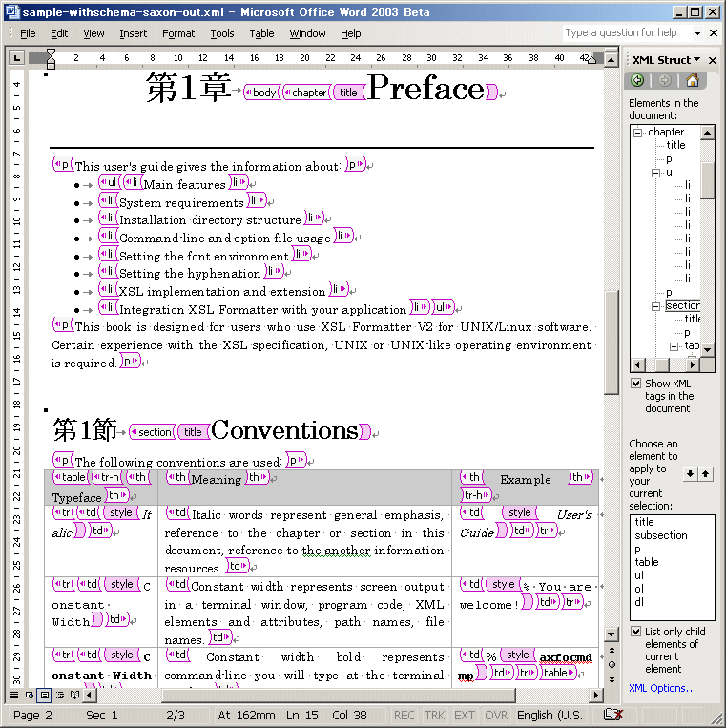Screen dimensions: 726x728
Task: Open the Edit menu
Action: 59,33
